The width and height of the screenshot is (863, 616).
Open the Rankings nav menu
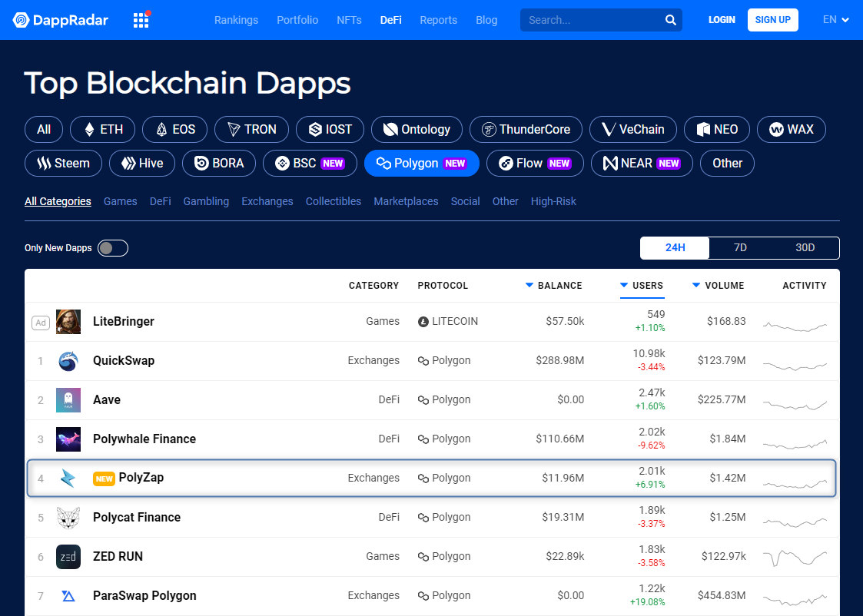coord(236,20)
